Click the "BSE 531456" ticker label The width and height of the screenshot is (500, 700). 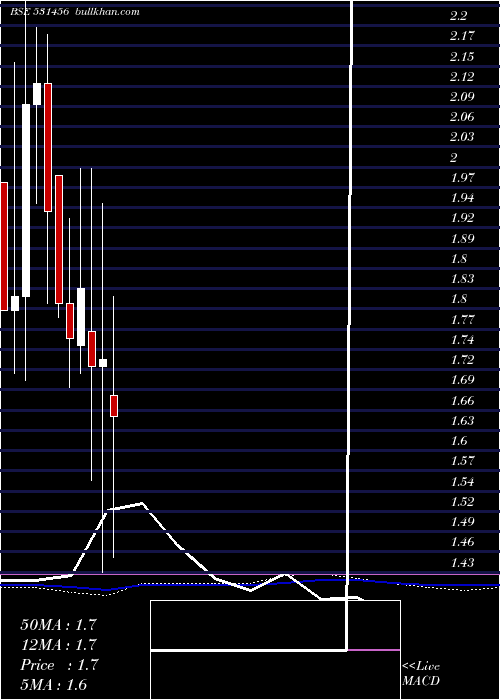click(40, 12)
